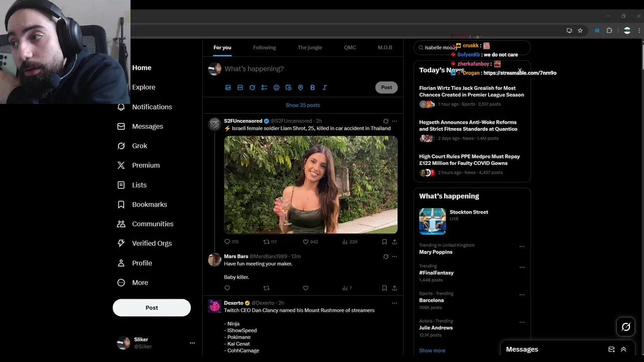Open the emoji picker in composer

[276, 87]
